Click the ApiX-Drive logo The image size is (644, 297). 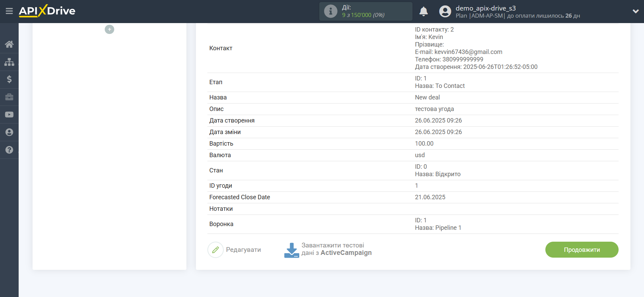(x=47, y=11)
